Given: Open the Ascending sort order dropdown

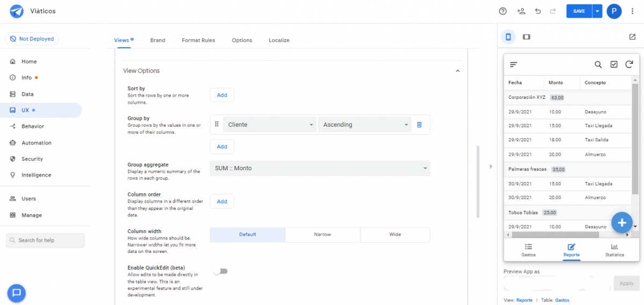Looking at the screenshot, I should click(x=364, y=125).
